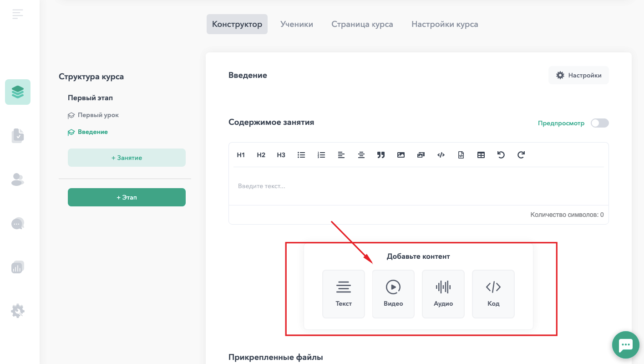Select the Первый урок lesson
This screenshot has width=644, height=364.
[93, 115]
